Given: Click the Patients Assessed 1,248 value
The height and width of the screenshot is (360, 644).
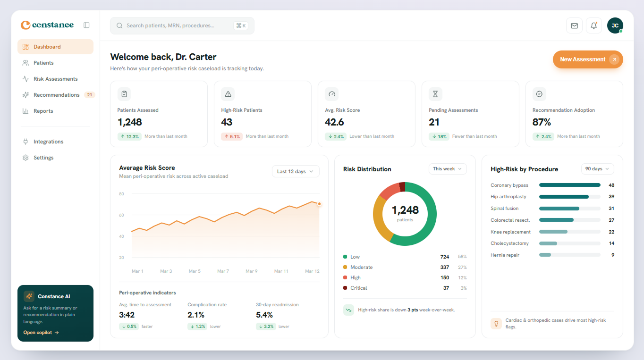Looking at the screenshot, I should click(130, 122).
